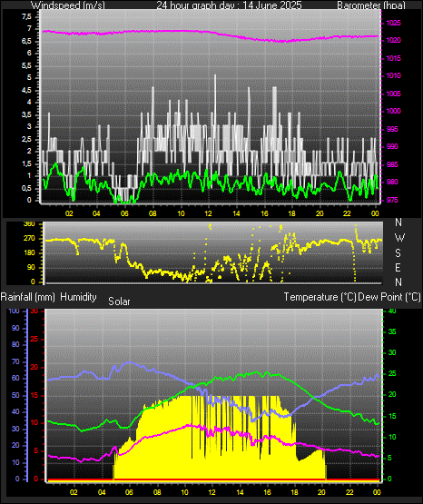Screen dimensions: 423x504
Task: Click the 975 barometer axis value
Action: tap(392, 200)
